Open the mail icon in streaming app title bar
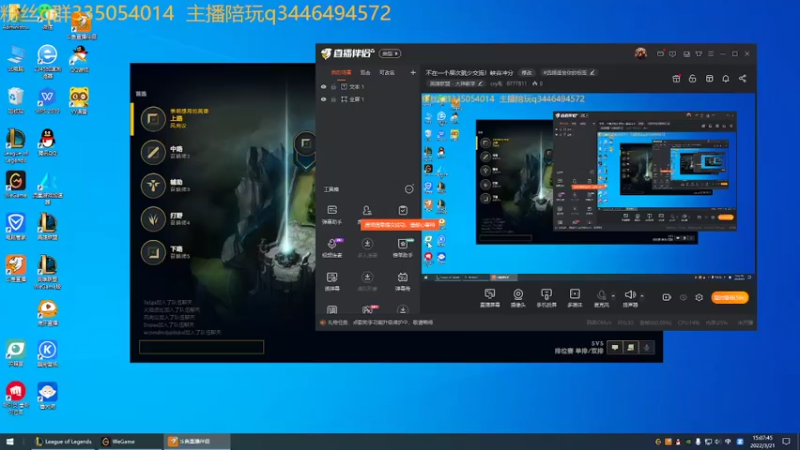Viewport: 800px width, 450px height. pyautogui.click(x=660, y=54)
